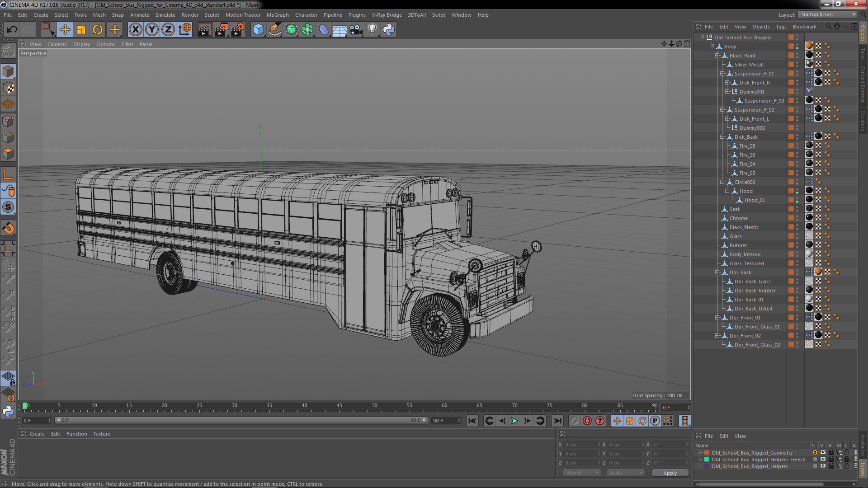Collapse the Circle006 tree node

coord(722,182)
